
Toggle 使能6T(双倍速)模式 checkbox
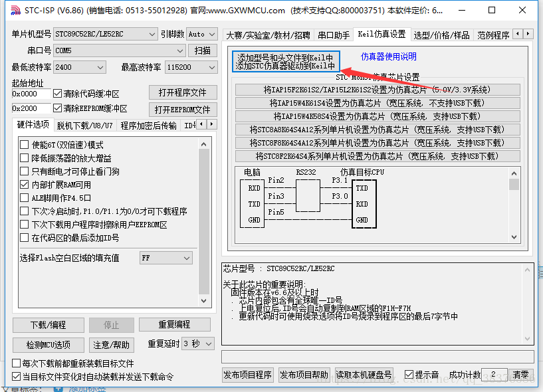[24, 145]
